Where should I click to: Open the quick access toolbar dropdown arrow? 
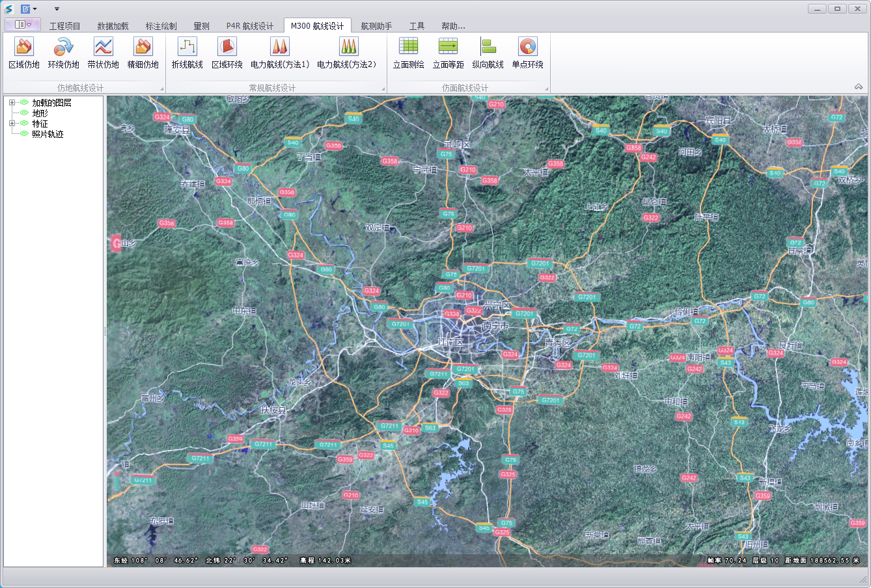(57, 9)
